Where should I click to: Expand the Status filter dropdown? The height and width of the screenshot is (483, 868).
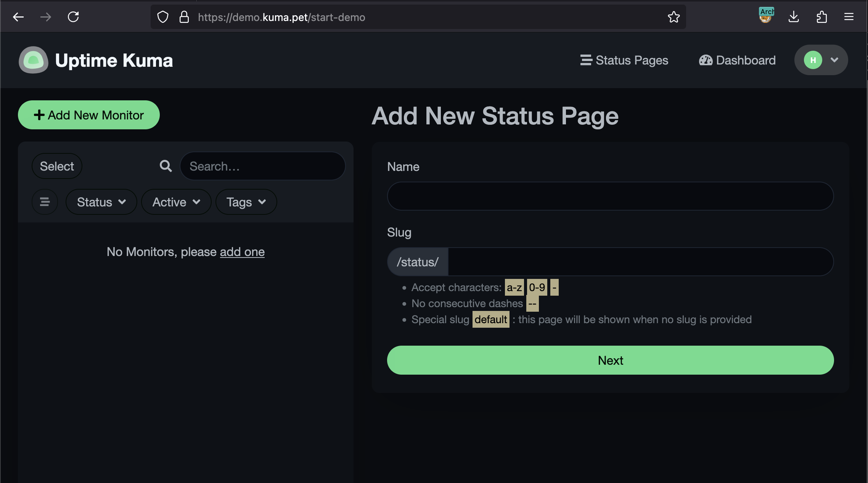point(101,202)
